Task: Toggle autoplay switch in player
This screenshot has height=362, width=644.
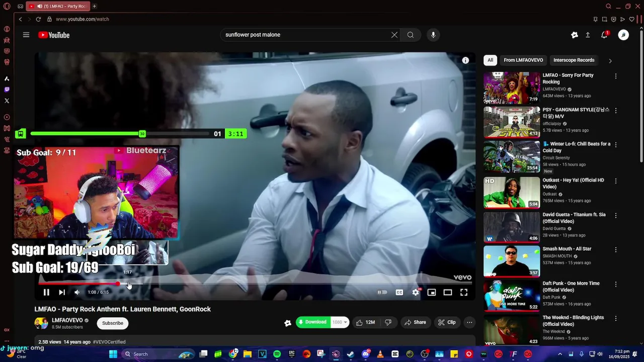Action: tap(382, 292)
